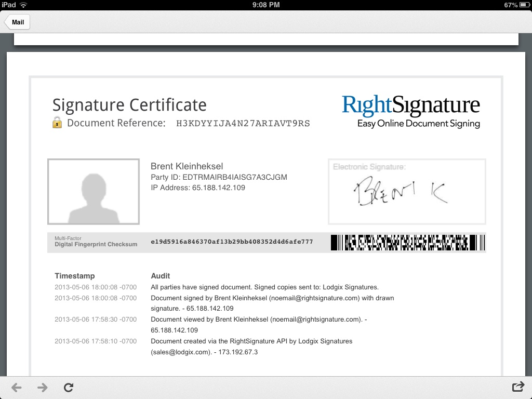Select the Signature Certificate heading
The image size is (532, 399).
tap(129, 105)
